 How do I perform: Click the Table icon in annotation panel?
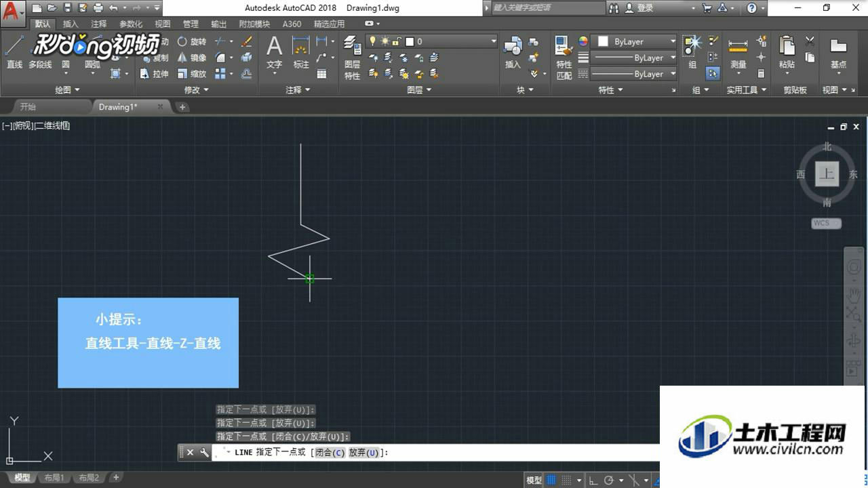pos(321,74)
